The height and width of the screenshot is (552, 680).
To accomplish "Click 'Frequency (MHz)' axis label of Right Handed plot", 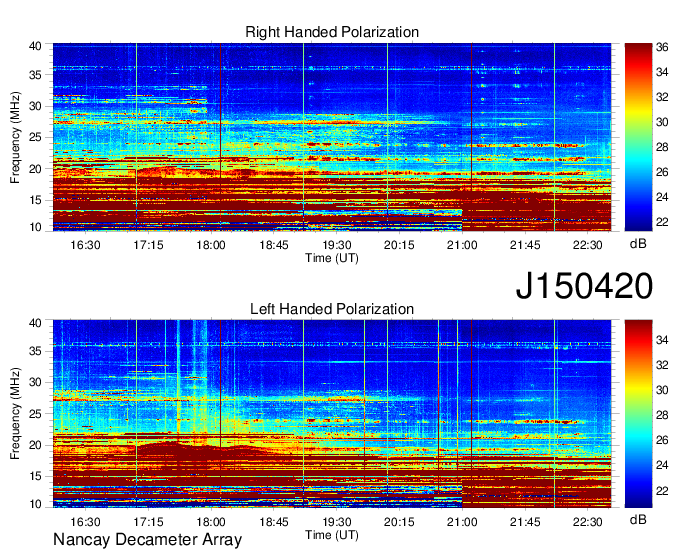I will [x=15, y=137].
